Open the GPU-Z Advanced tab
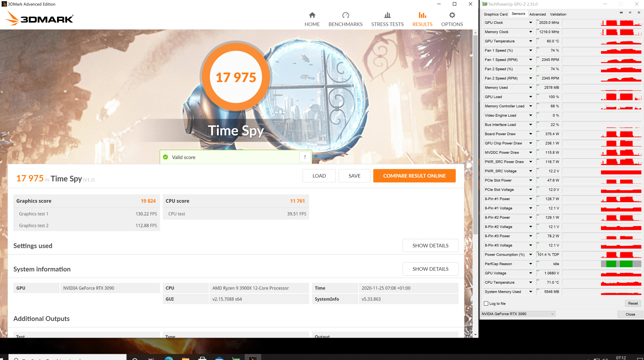 click(x=538, y=14)
